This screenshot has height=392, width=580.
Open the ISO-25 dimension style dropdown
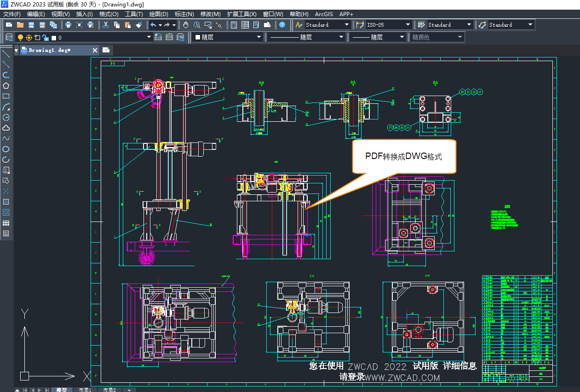pyautogui.click(x=408, y=25)
